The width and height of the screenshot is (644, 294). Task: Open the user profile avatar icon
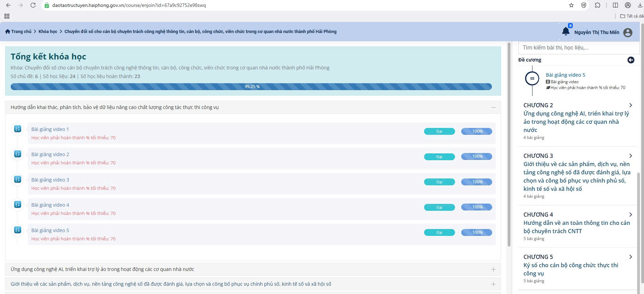coord(628,32)
